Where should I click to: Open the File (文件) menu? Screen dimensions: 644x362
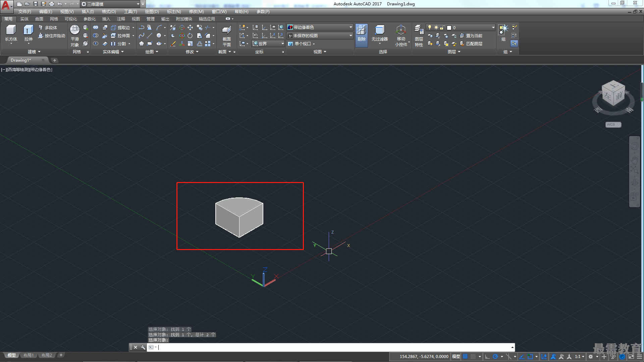point(24,12)
